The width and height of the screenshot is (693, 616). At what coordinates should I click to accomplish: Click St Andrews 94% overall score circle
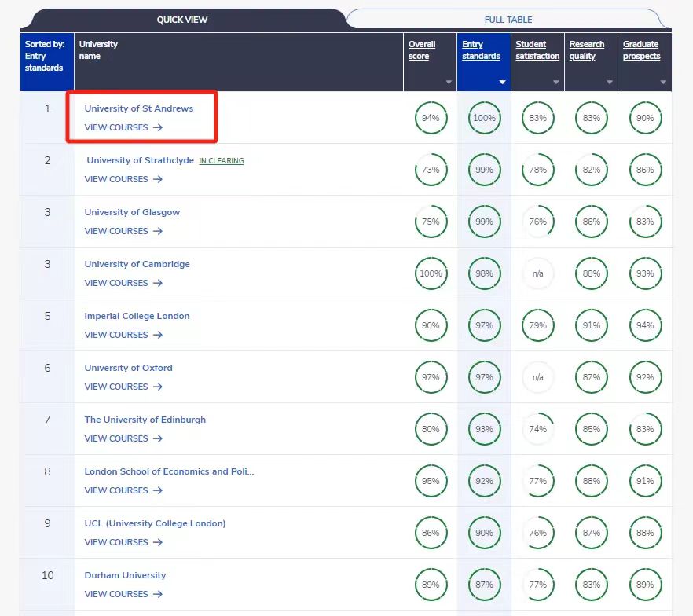coord(431,118)
